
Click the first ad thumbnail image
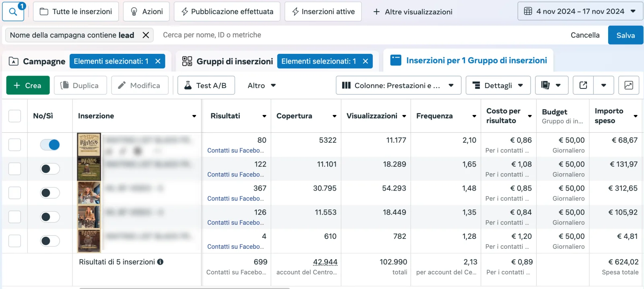pos(89,145)
